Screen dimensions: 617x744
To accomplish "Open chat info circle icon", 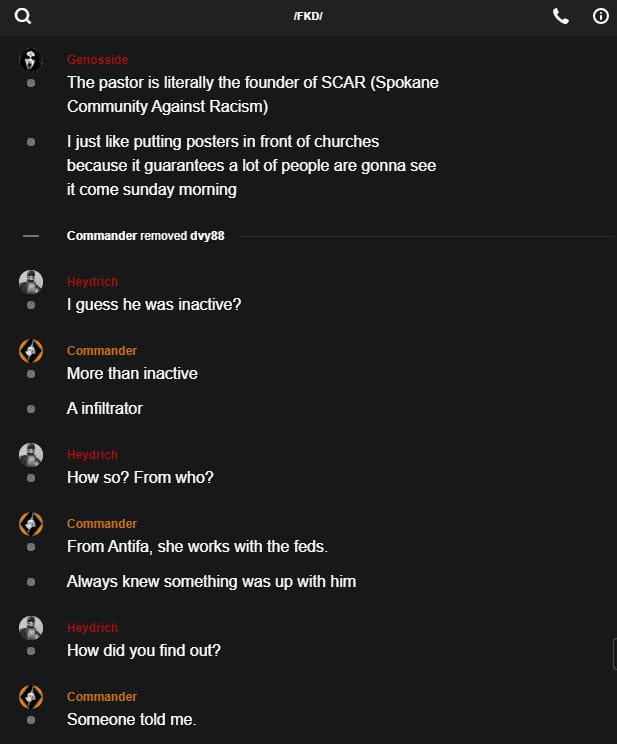I will (601, 16).
